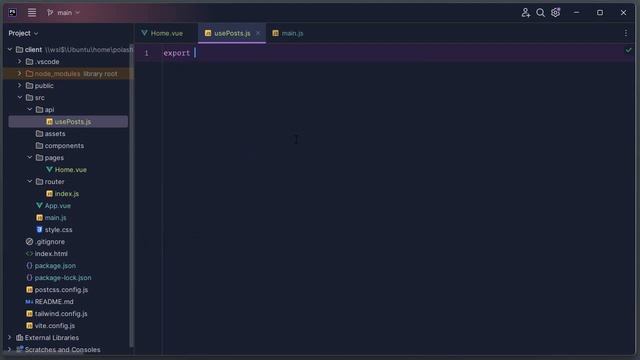Screen dimensions: 640x360
Task: Expand Scratches and Consoles node
Action: coord(10,349)
